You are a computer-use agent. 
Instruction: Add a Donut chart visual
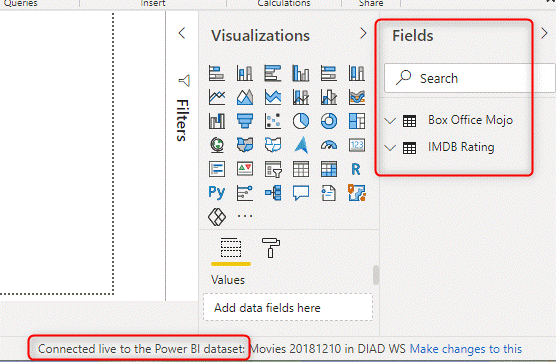[329, 121]
